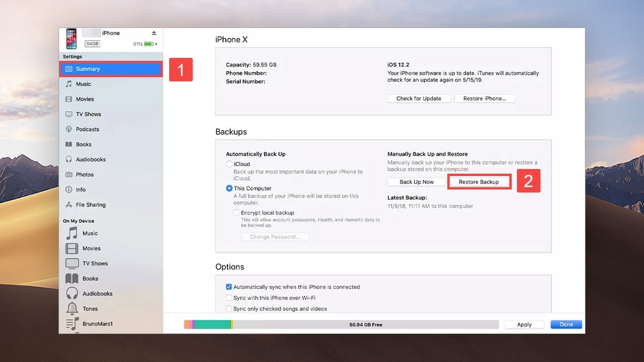644x362 pixels.
Task: Click the TV Shows screen icon under Settings
Action: point(68,114)
